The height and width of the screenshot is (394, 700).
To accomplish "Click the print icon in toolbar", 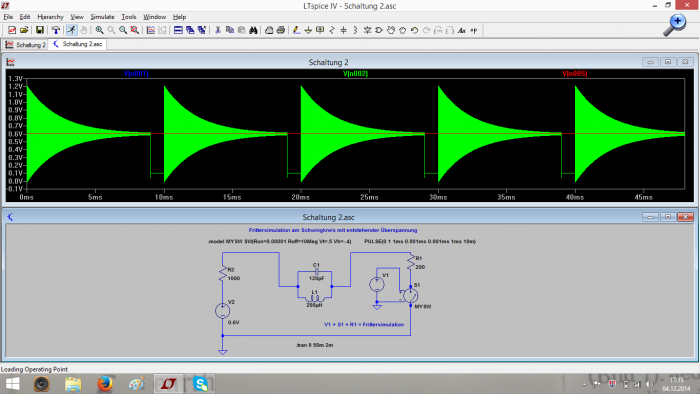I will click(280, 30).
